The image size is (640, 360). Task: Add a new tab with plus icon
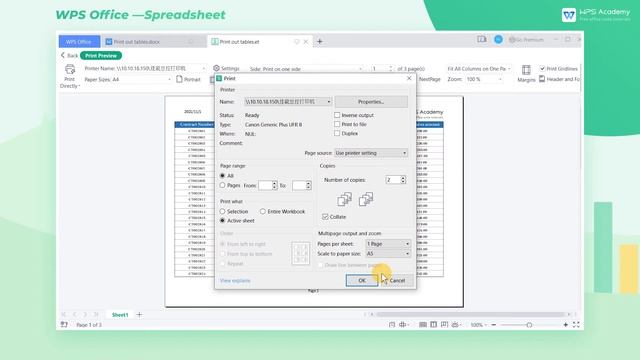click(320, 41)
